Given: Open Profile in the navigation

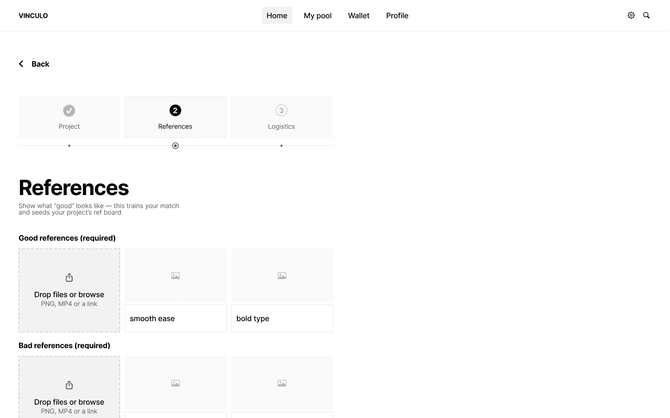Looking at the screenshot, I should (397, 15).
